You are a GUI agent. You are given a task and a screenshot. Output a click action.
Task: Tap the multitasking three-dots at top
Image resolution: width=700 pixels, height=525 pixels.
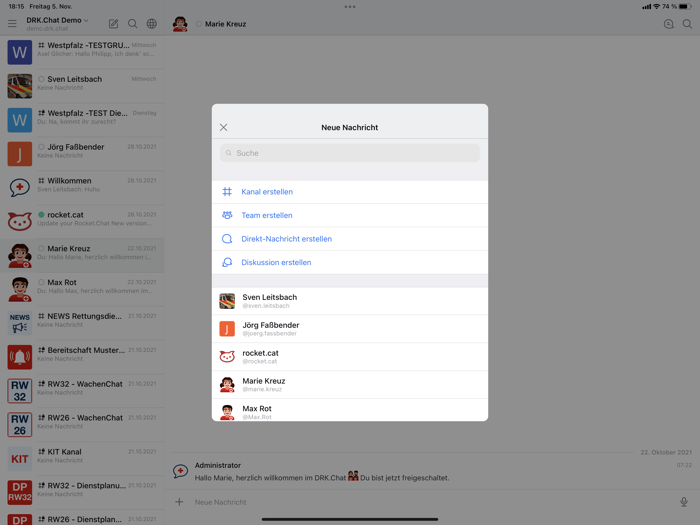coord(350,7)
